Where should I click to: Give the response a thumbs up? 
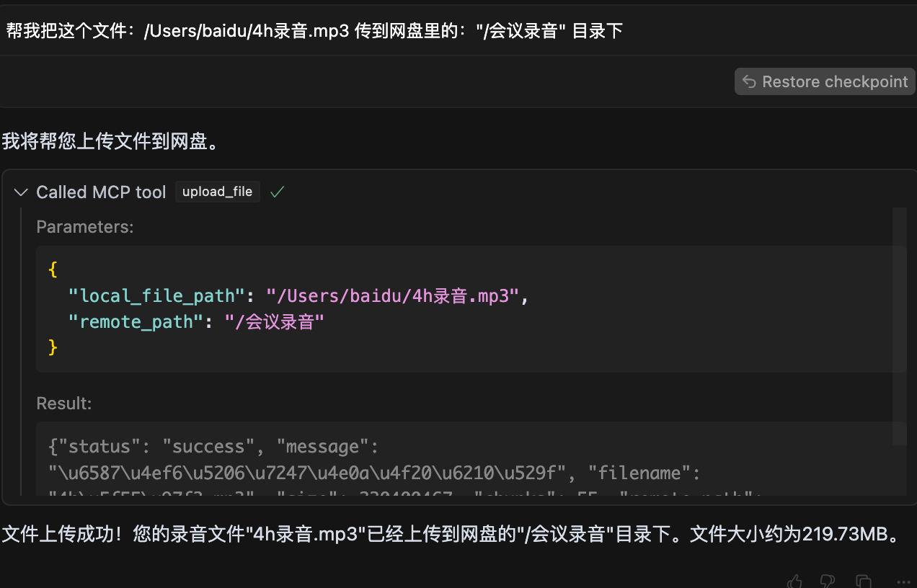(x=794, y=581)
